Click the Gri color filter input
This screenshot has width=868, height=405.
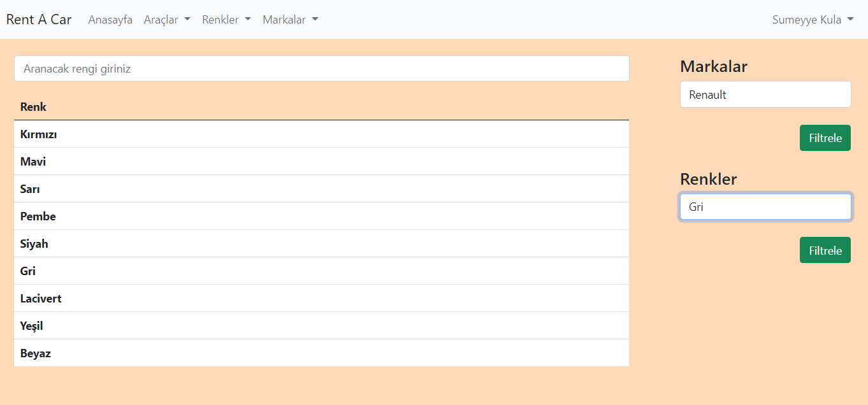(765, 206)
